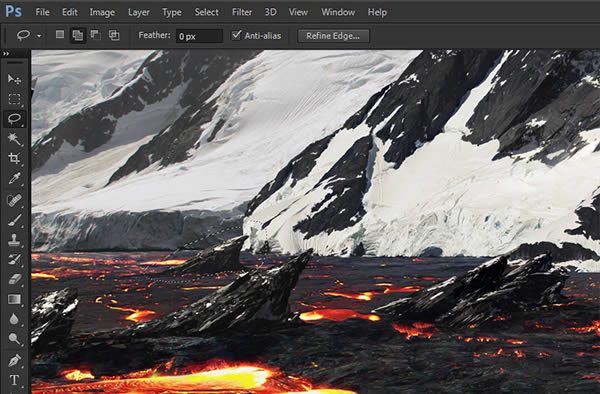Select the Eraser tool
The image size is (600, 394).
coord(15,279)
